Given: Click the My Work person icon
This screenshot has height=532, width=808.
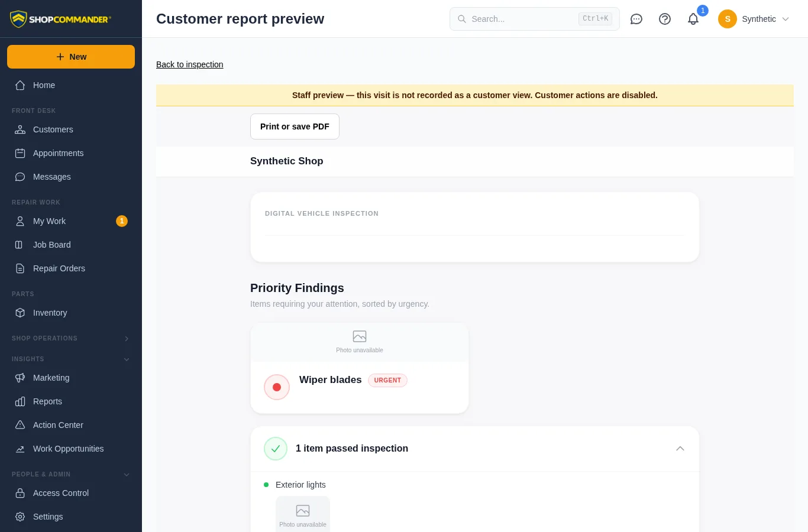Looking at the screenshot, I should pyautogui.click(x=20, y=221).
